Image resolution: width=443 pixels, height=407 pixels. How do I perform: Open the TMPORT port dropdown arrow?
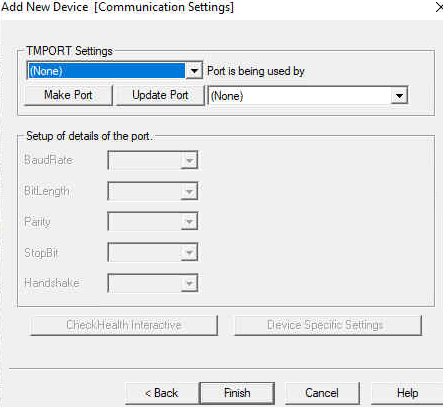[x=194, y=71]
